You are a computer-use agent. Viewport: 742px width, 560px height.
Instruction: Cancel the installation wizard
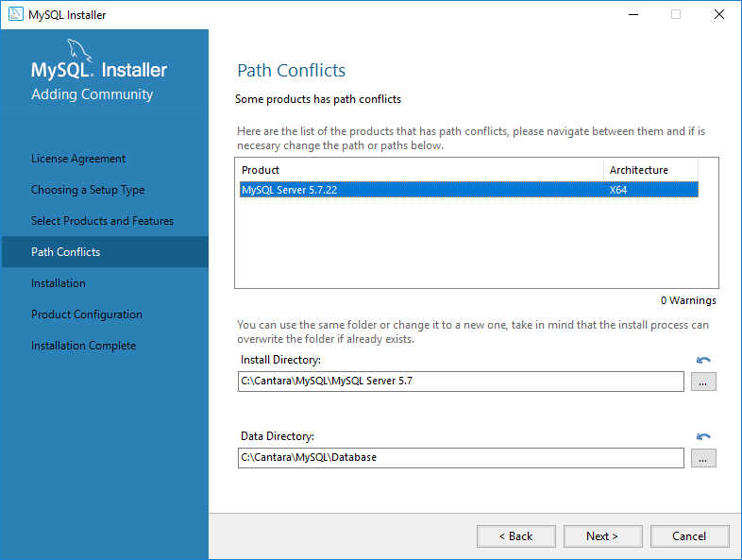tap(689, 536)
